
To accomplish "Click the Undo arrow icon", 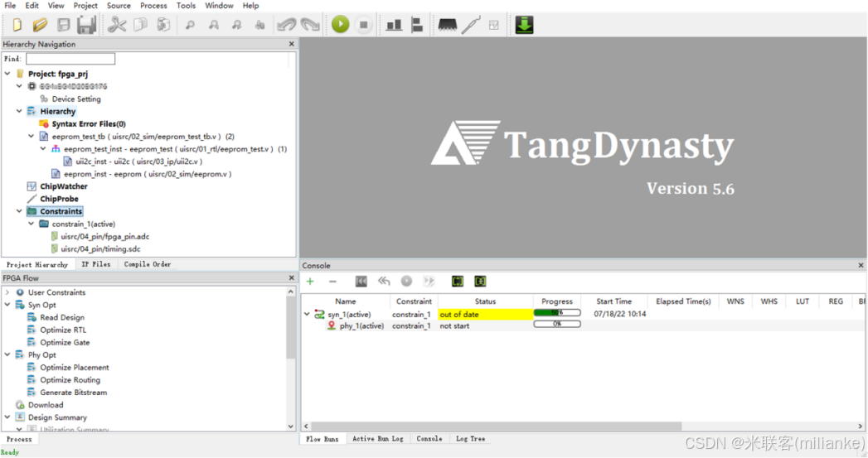I will point(286,25).
